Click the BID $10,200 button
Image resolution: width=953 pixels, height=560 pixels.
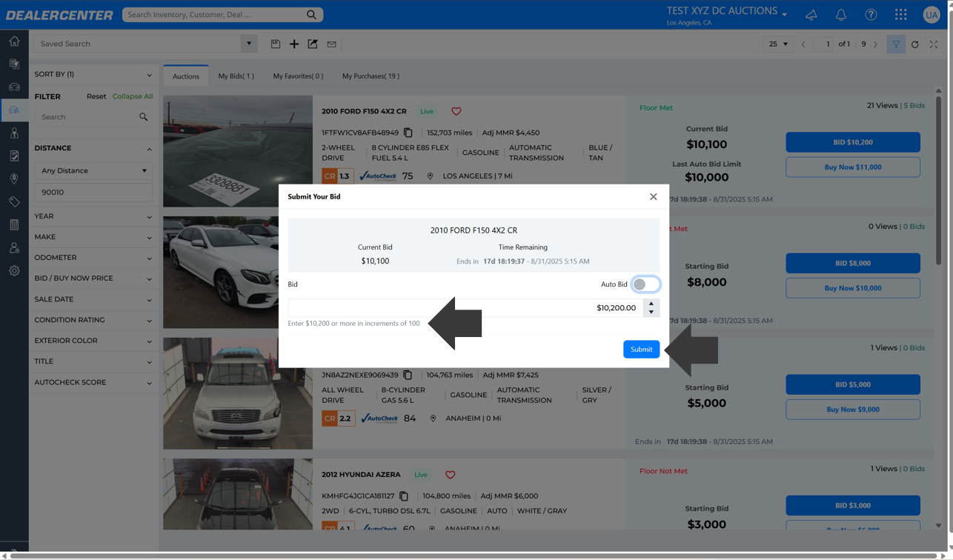[853, 142]
